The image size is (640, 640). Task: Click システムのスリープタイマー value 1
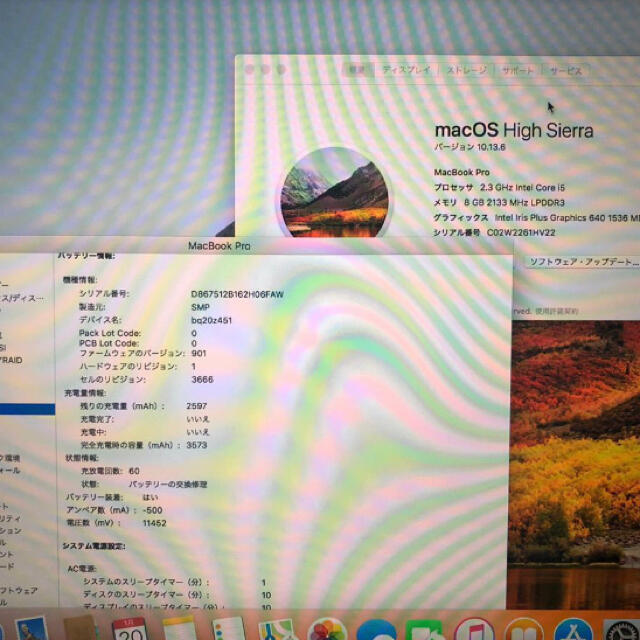264,582
